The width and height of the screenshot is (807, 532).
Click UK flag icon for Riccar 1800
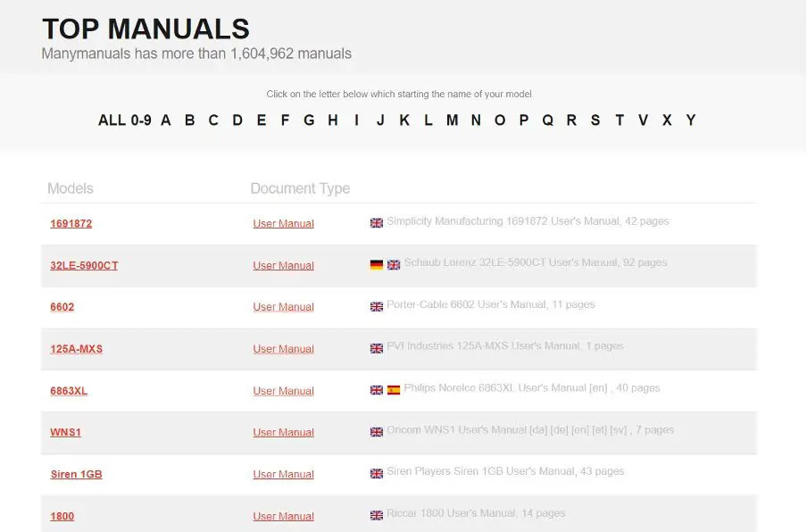(x=377, y=515)
